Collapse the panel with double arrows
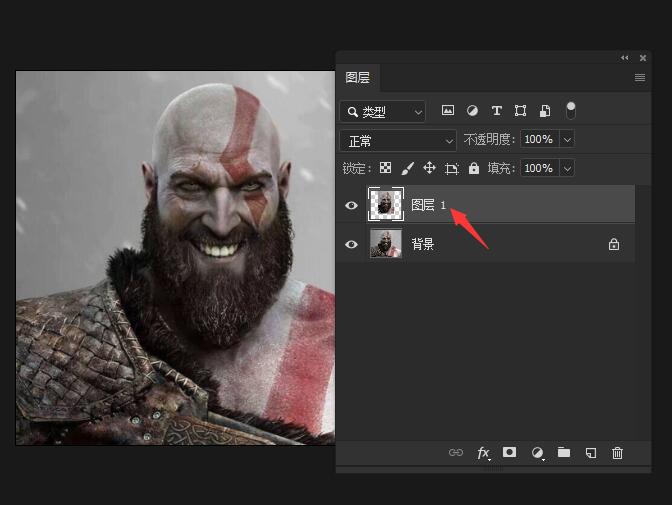672x505 pixels. [x=624, y=57]
